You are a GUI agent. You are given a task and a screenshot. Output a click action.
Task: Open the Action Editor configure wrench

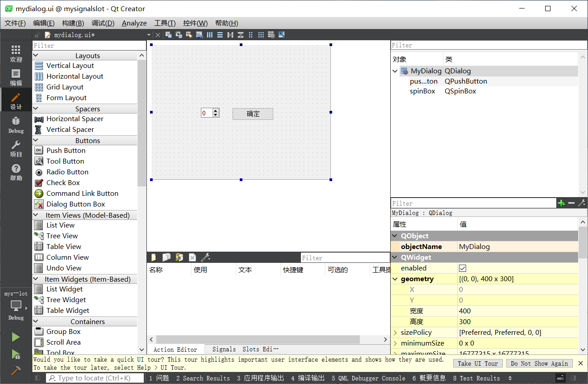pos(205,257)
